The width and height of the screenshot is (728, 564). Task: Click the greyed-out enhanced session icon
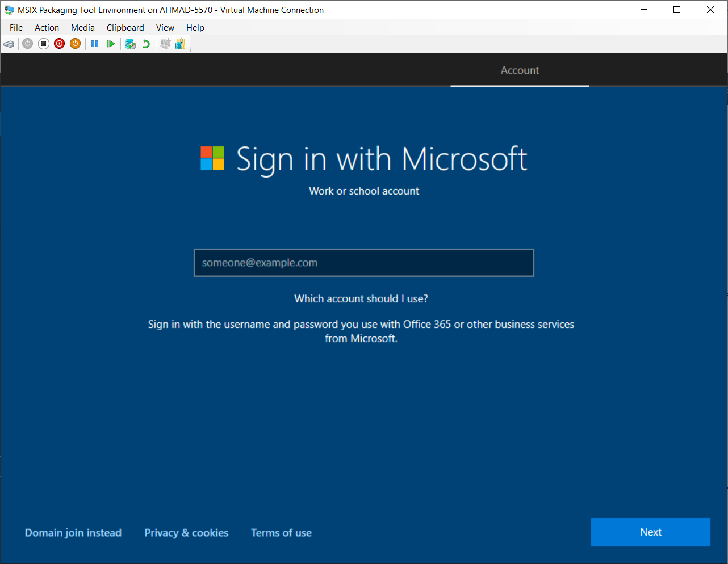click(165, 44)
